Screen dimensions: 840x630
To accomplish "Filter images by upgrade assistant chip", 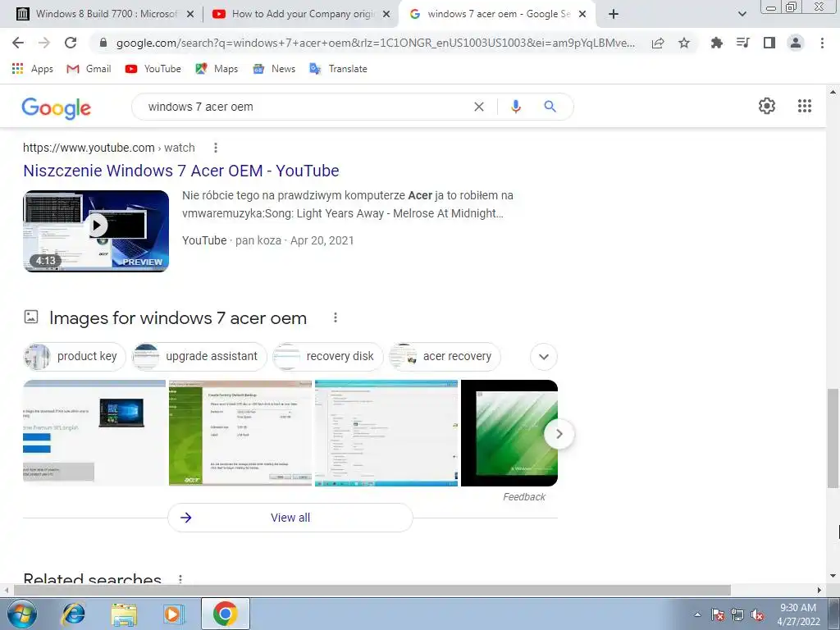I will tap(199, 356).
